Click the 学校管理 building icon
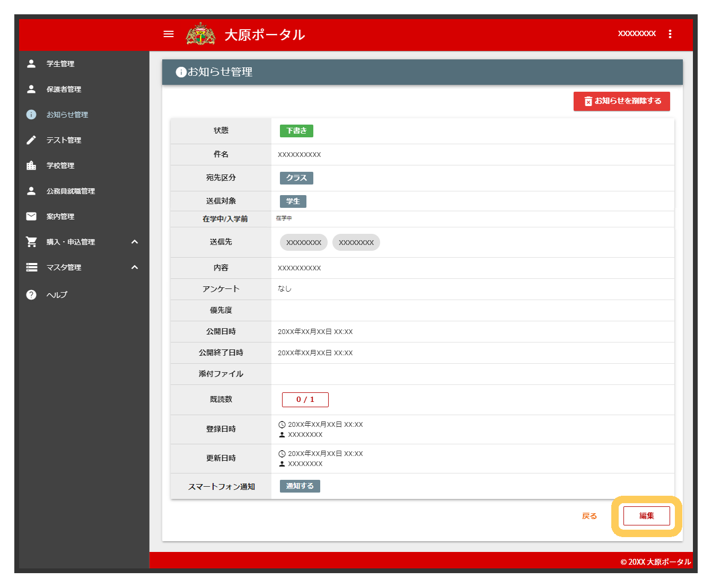 point(31,165)
